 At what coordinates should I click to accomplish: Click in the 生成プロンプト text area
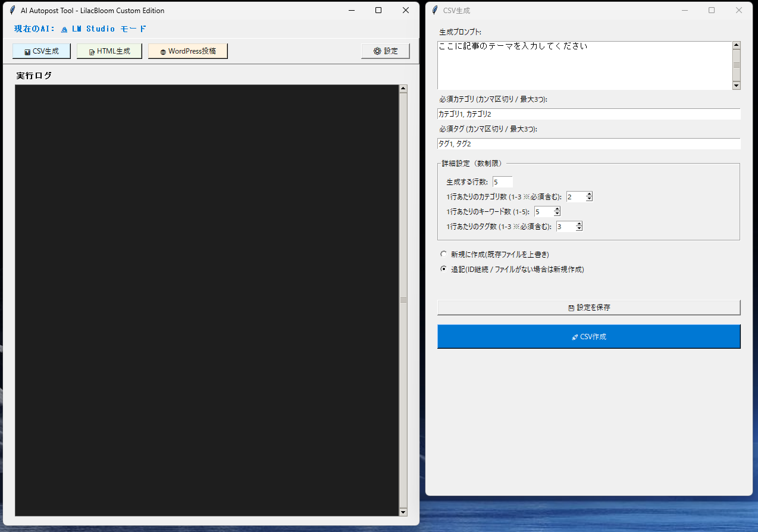[x=584, y=65]
